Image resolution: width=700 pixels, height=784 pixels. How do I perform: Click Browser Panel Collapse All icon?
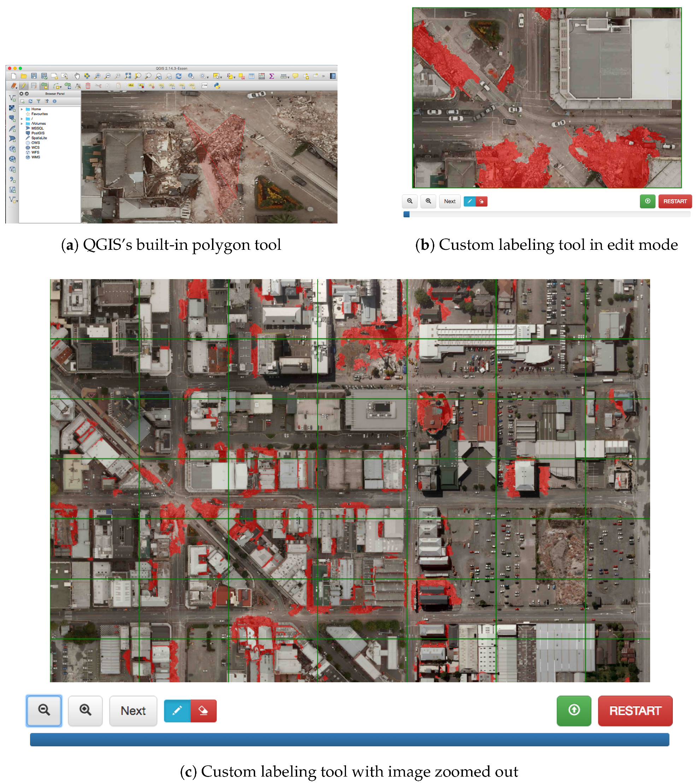pos(47,101)
